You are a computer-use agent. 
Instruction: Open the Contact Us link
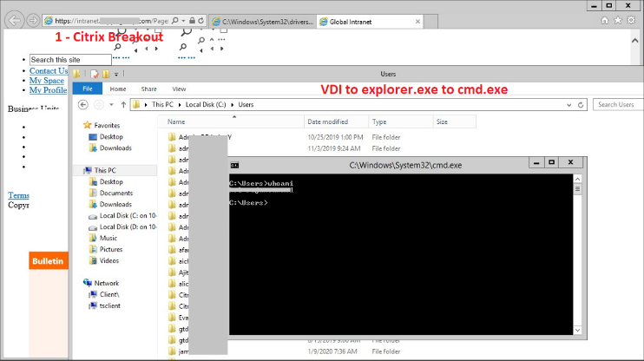pyautogui.click(x=49, y=70)
